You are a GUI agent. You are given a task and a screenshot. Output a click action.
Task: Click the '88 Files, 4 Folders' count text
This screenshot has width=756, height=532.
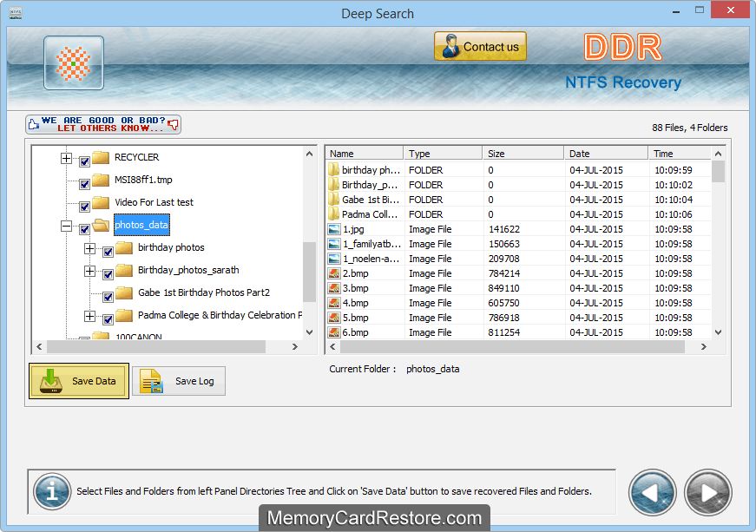click(x=689, y=128)
